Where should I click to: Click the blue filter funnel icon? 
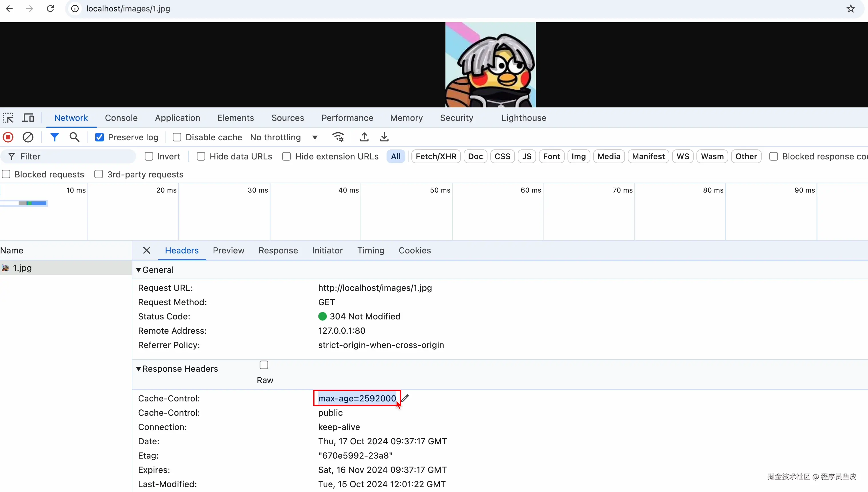coord(54,137)
